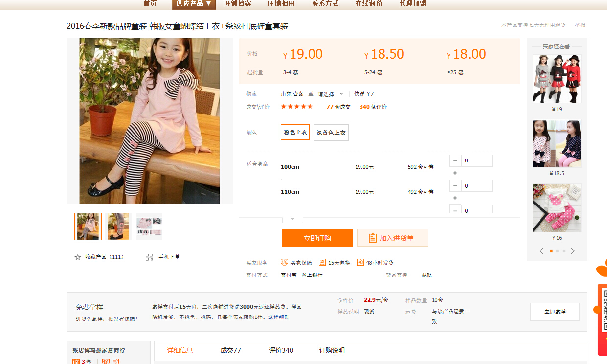Open the 联系方式 navigation item
The image size is (607, 364).
[325, 4]
